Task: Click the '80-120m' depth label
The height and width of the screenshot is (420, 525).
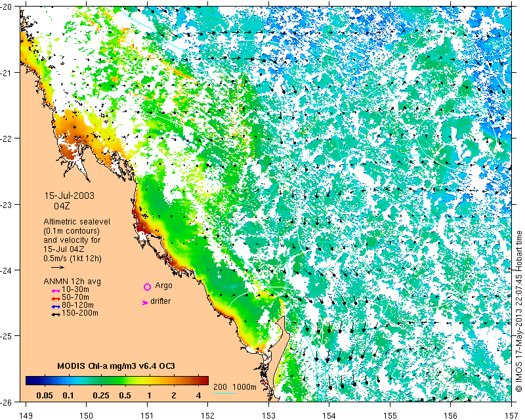Action: (x=77, y=305)
